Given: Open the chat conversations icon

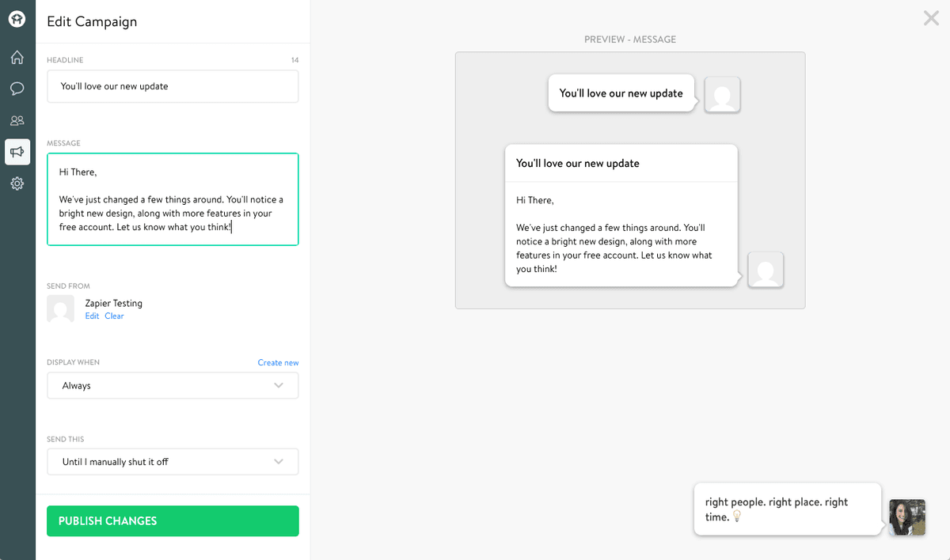Looking at the screenshot, I should 17,89.
